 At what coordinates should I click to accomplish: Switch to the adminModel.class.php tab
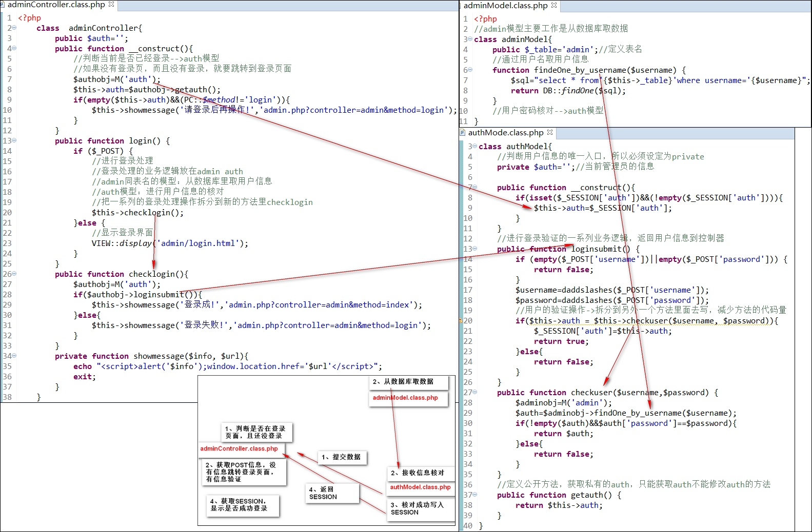click(505, 6)
